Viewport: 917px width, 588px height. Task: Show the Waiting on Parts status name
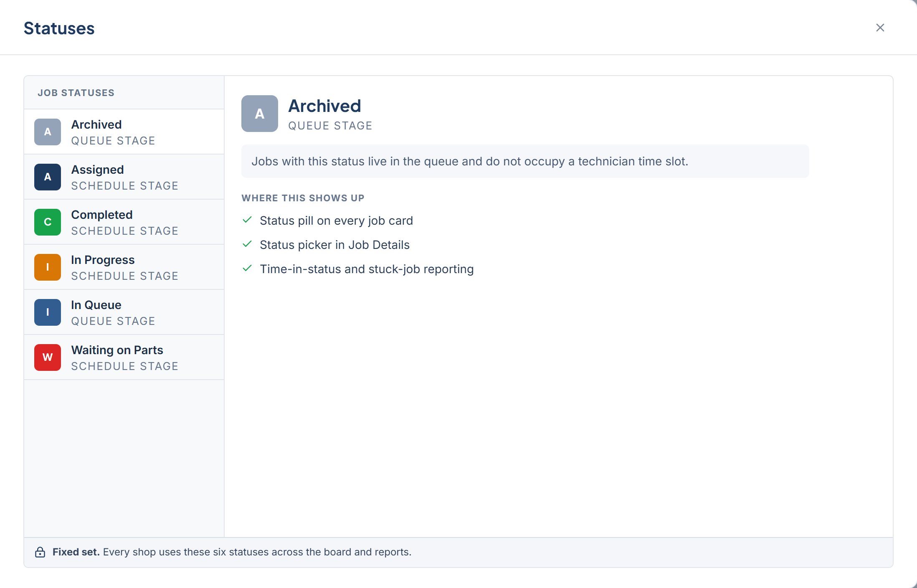[117, 350]
